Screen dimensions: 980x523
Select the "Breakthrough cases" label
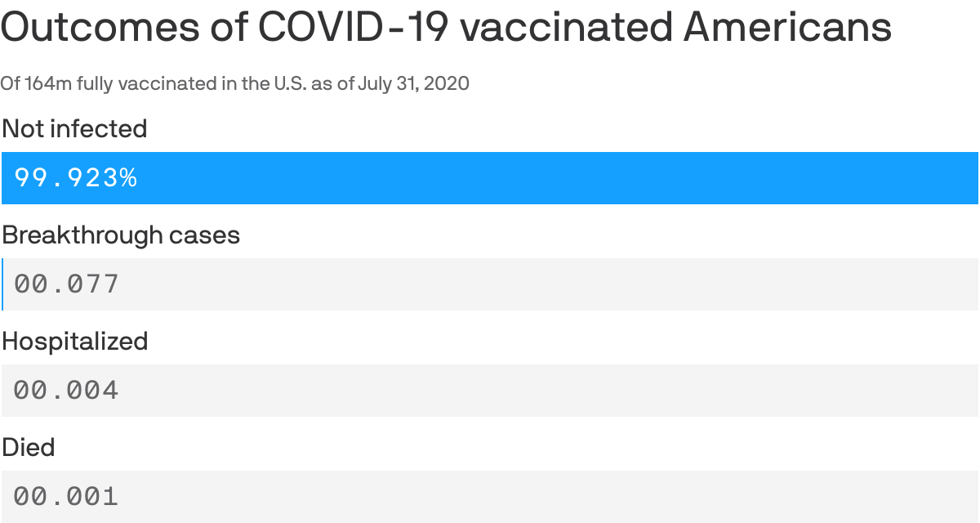(121, 235)
